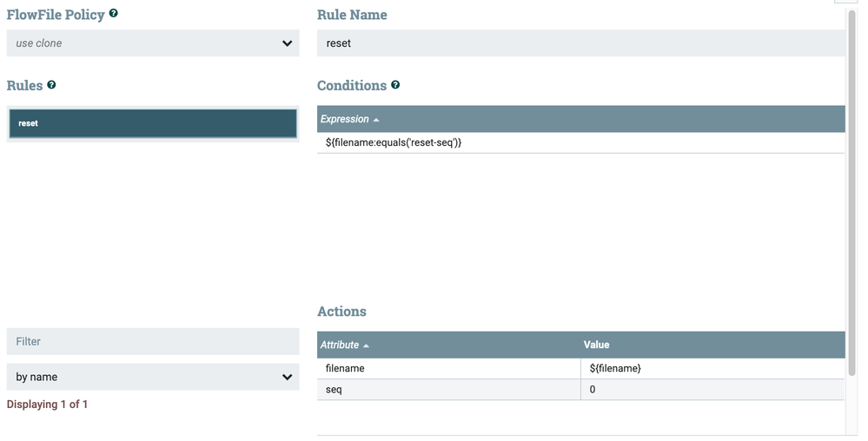
Task: Click the '0' value cell for seq
Action: click(712, 390)
